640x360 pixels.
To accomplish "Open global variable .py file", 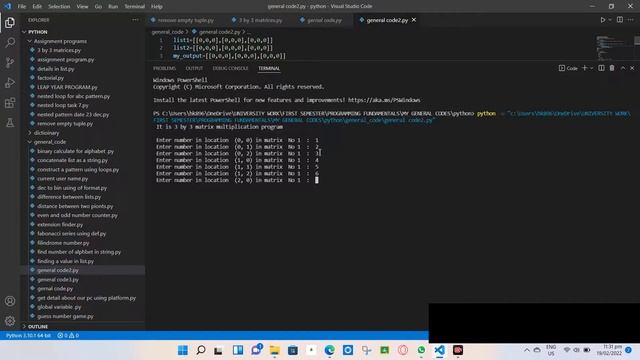I will (59, 307).
